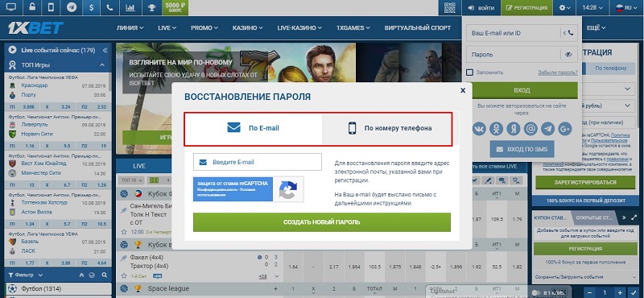Select the По номеру телефона recovery tab
644x298 pixels.
point(387,128)
